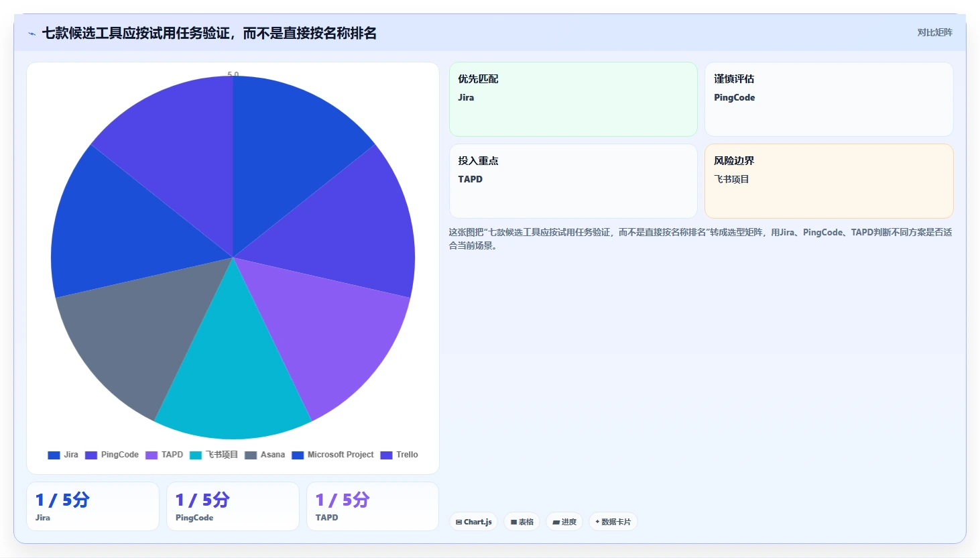Open the 谨慎评估 PingCode card
Screen dimensions: 980x558
(829, 99)
